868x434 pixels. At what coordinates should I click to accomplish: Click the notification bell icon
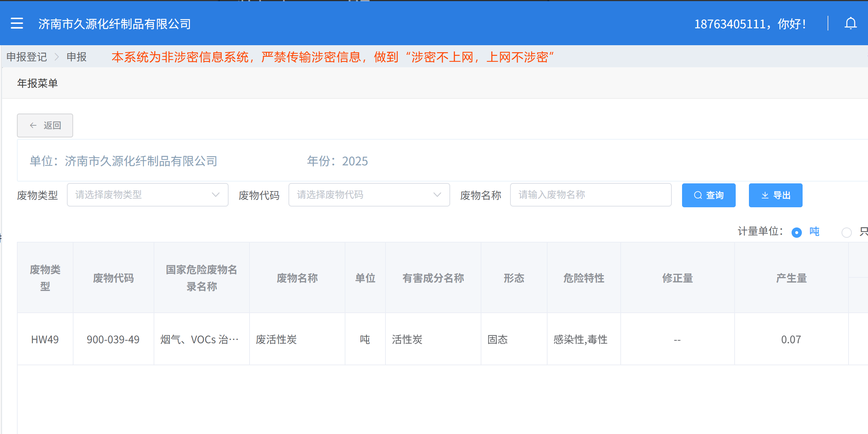pos(850,24)
